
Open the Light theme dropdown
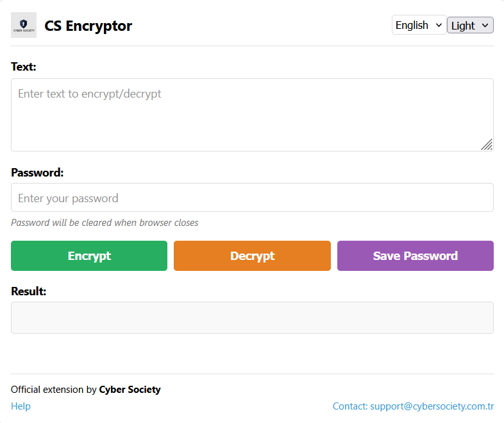[x=470, y=25]
